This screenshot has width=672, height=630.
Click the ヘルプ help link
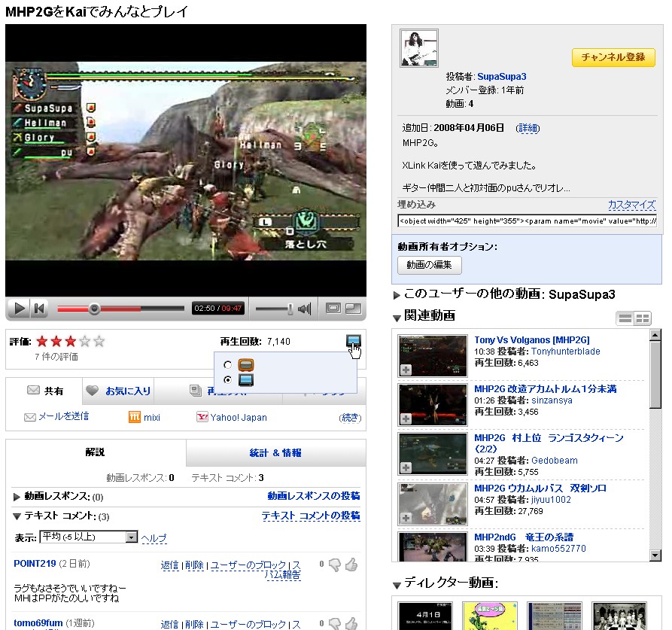154,538
